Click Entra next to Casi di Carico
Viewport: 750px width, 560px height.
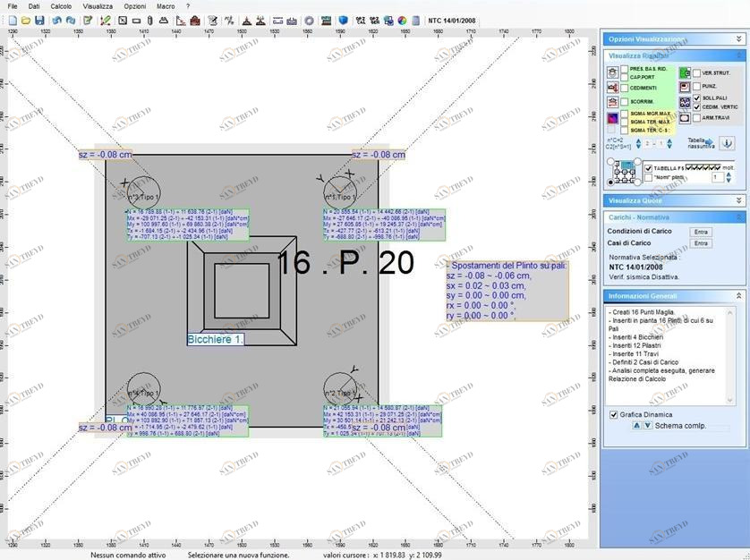point(701,242)
